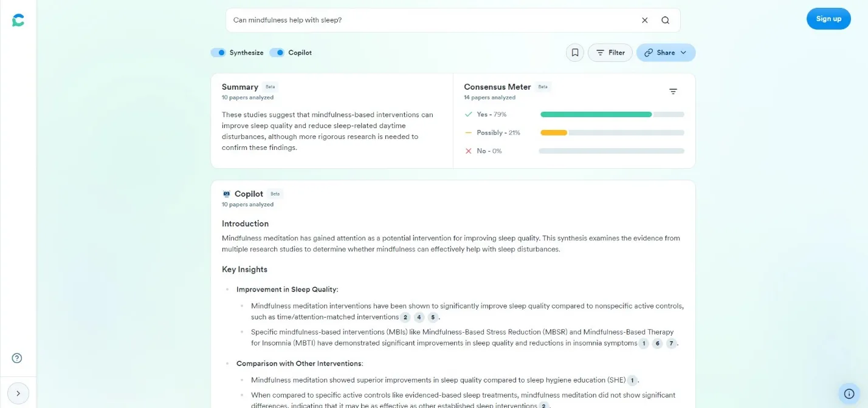Expand the left sidebar with arrow
This screenshot has width=868, height=408.
(18, 393)
